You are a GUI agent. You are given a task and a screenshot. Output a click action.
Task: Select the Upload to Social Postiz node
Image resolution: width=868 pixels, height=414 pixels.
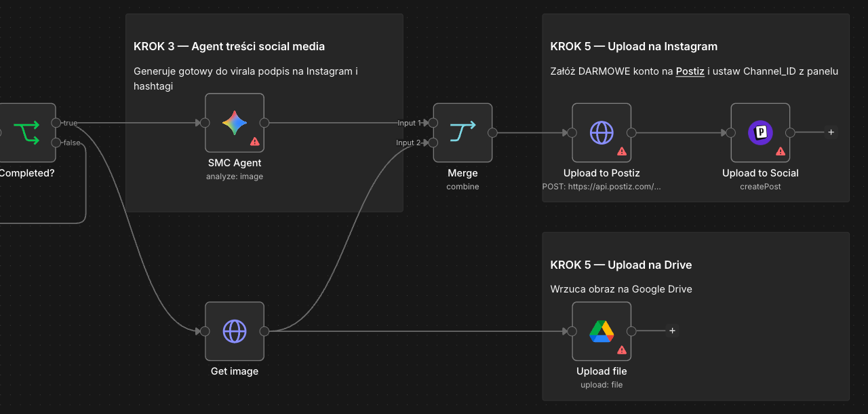[760, 132]
